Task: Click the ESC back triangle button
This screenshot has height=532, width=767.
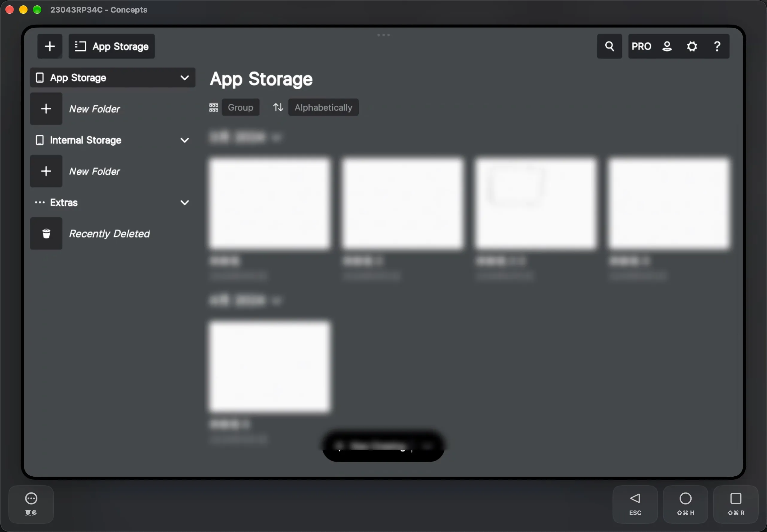Action: (635, 504)
